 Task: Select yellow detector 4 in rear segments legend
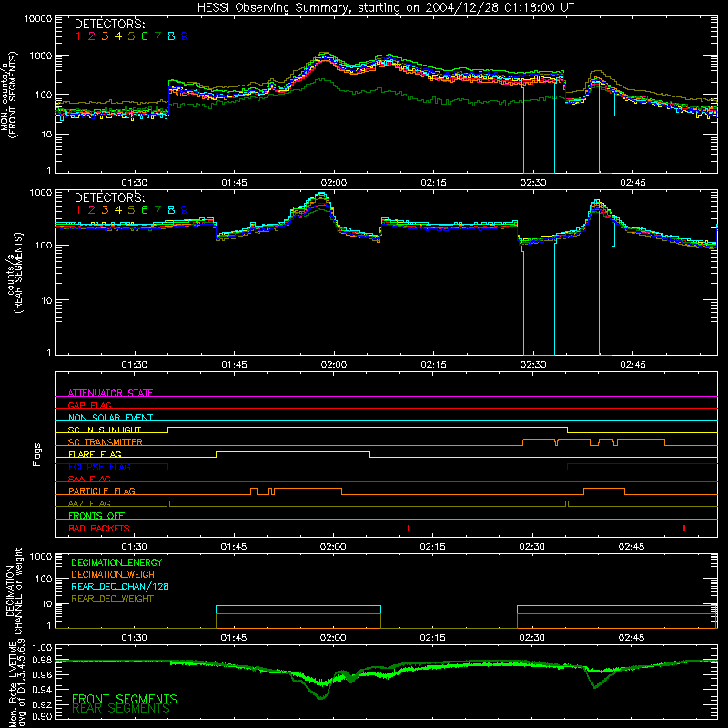tap(118, 210)
